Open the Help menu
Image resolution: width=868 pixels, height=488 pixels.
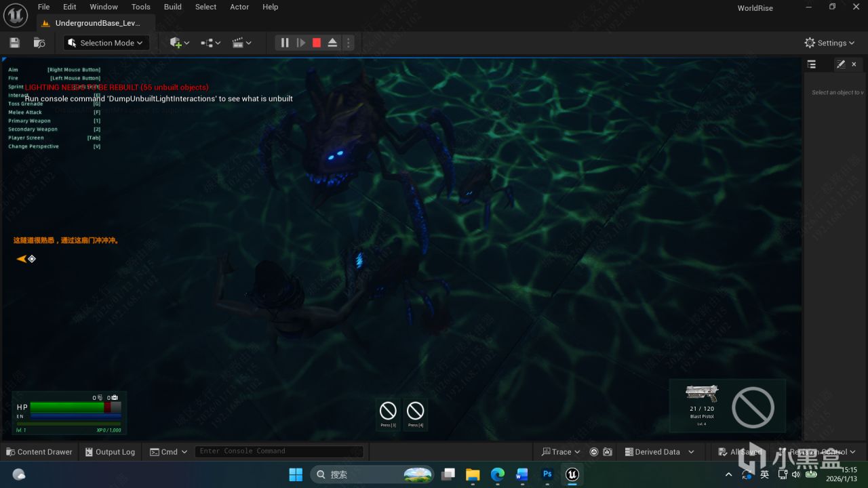(271, 7)
